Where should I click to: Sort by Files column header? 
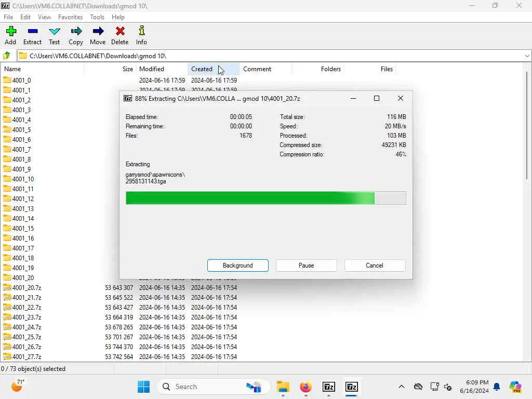(x=370, y=69)
